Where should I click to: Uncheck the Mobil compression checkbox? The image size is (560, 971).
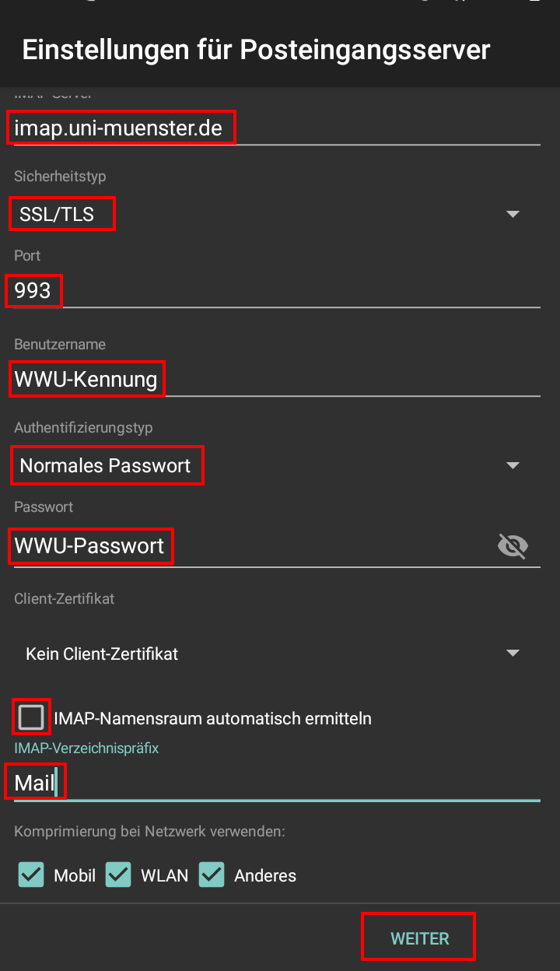pos(32,875)
